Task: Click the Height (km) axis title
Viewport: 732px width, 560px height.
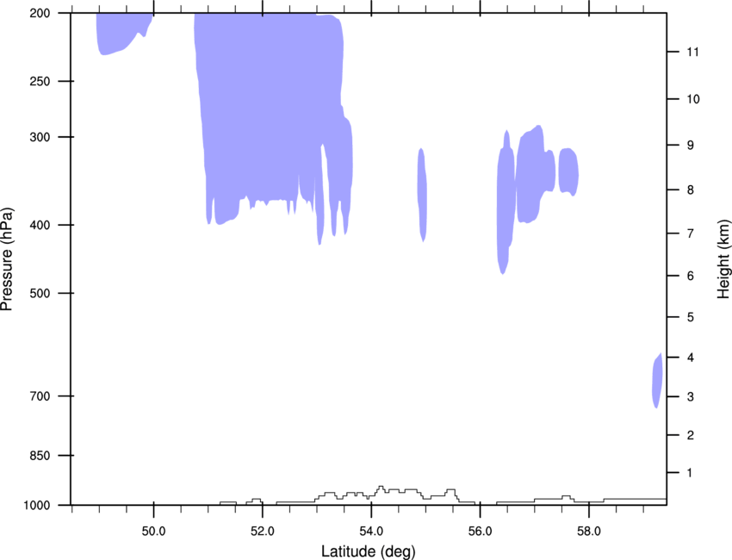Action: coord(723,259)
